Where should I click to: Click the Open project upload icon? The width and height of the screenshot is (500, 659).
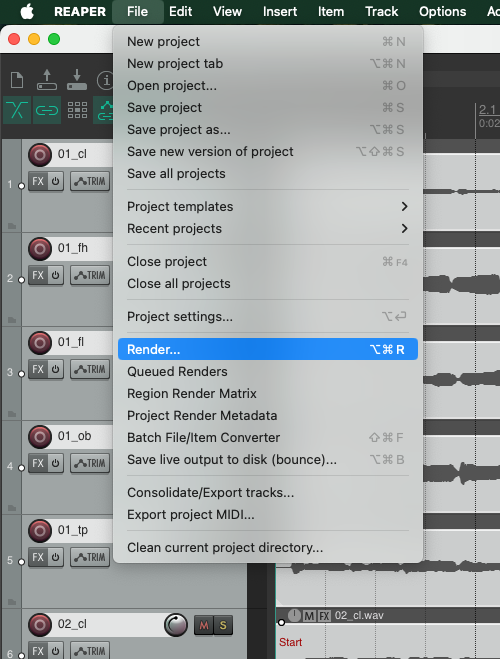click(47, 80)
